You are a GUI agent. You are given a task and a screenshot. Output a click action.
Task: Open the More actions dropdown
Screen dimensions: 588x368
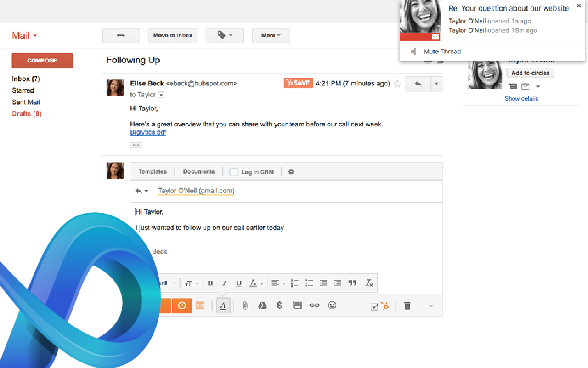(x=271, y=35)
